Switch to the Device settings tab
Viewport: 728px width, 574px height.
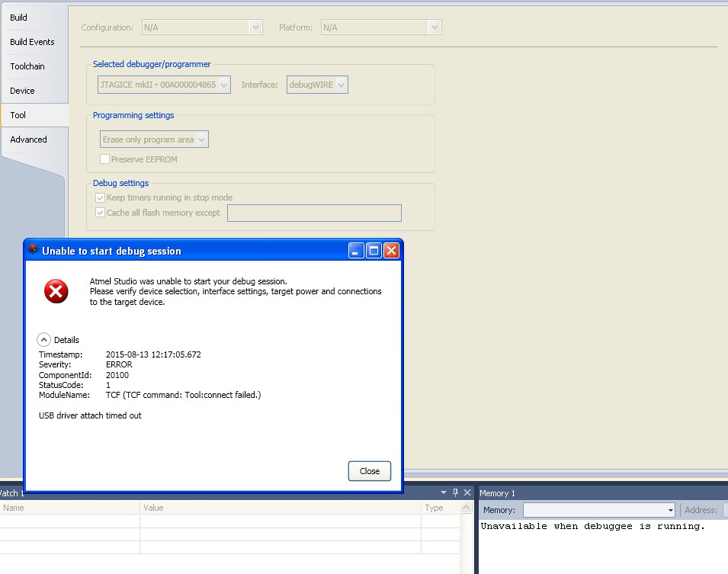[21, 91]
